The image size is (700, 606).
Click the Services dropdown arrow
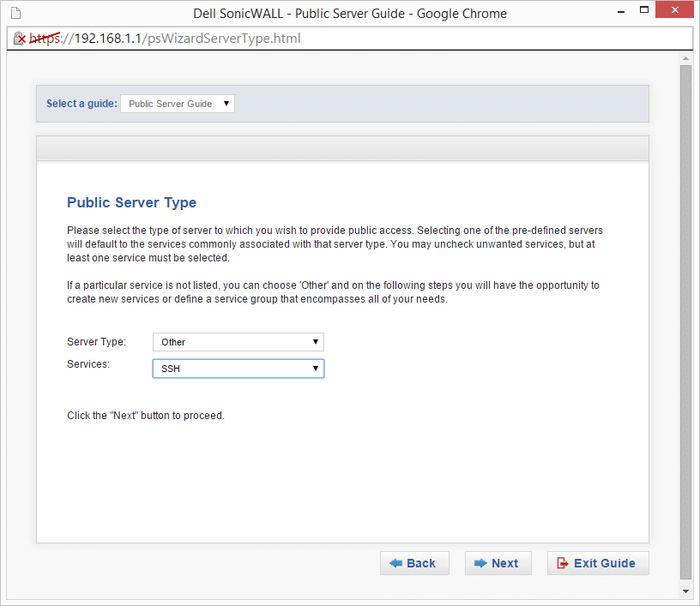(x=315, y=369)
